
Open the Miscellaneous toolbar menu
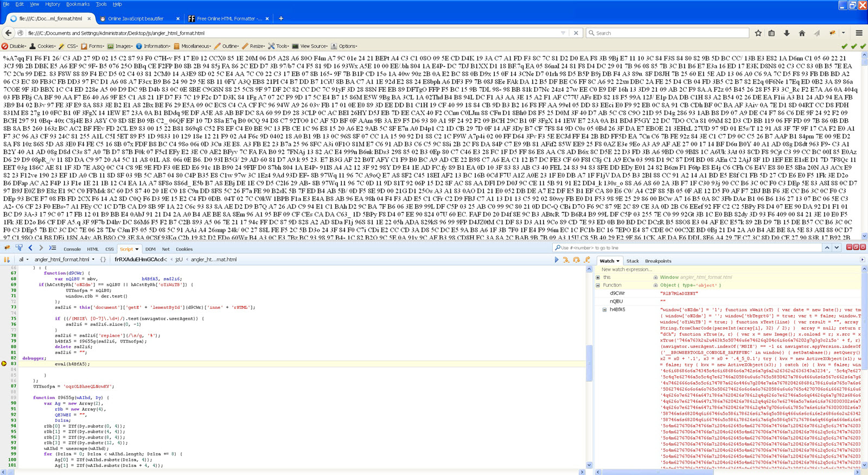(193, 46)
